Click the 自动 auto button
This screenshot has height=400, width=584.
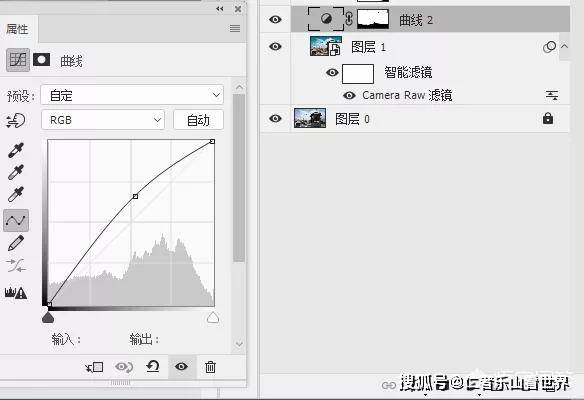tap(198, 120)
